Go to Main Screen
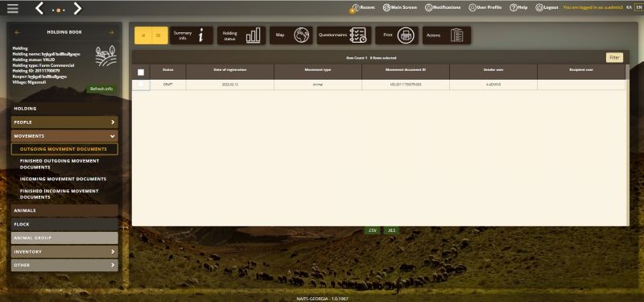The image size is (644, 302). [400, 7]
